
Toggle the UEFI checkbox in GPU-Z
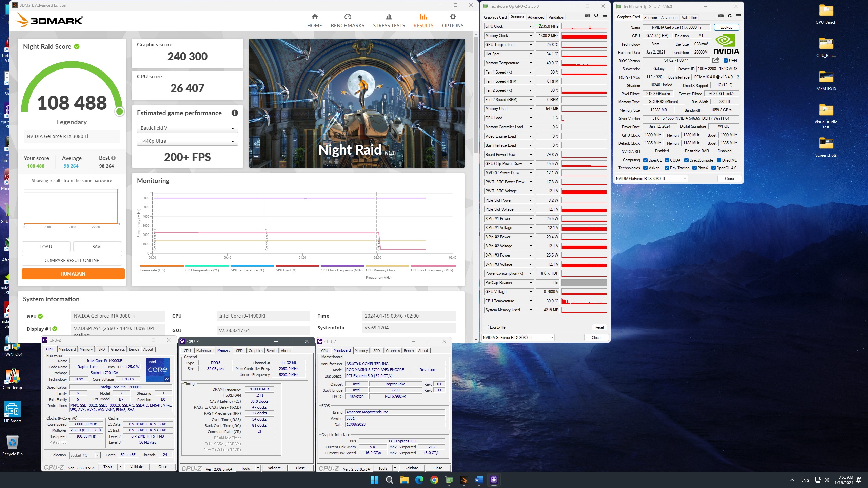pyautogui.click(x=726, y=61)
